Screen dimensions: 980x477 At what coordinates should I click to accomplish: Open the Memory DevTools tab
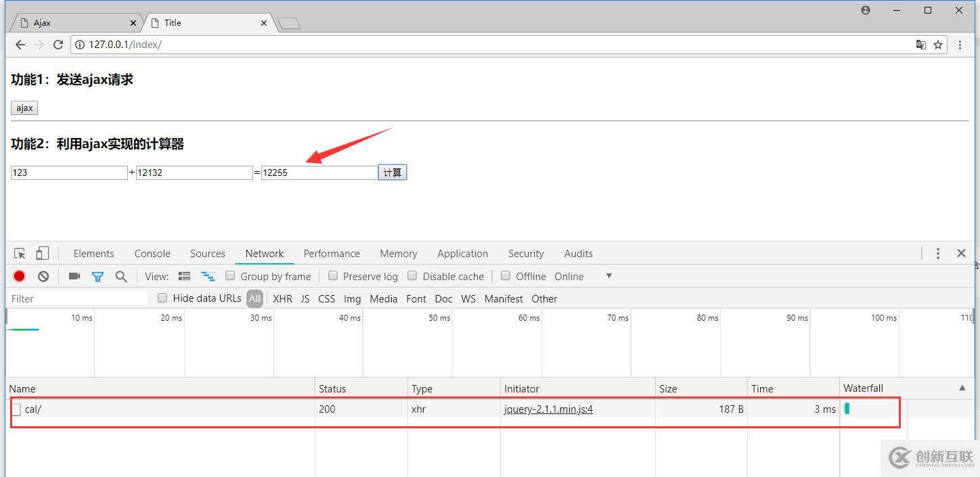point(399,254)
